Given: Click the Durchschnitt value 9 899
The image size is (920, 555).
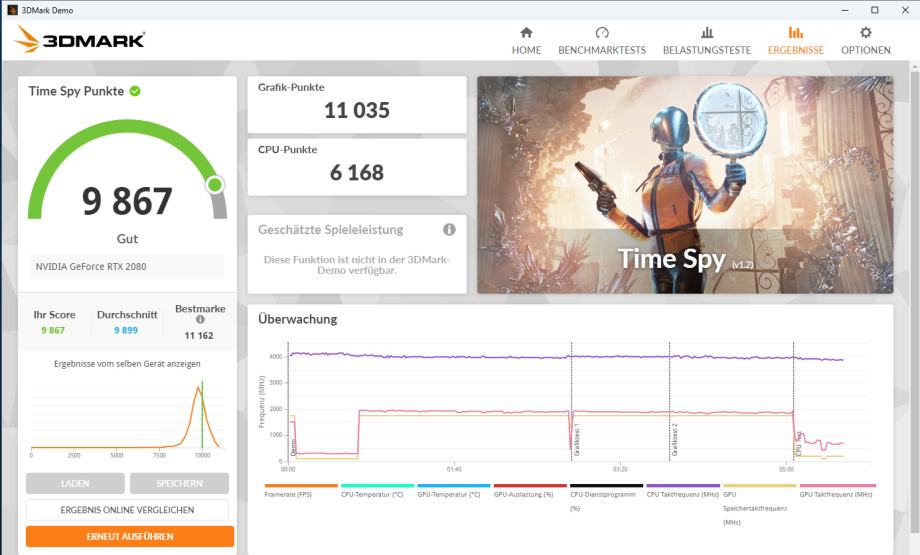Looking at the screenshot, I should pyautogui.click(x=126, y=330).
